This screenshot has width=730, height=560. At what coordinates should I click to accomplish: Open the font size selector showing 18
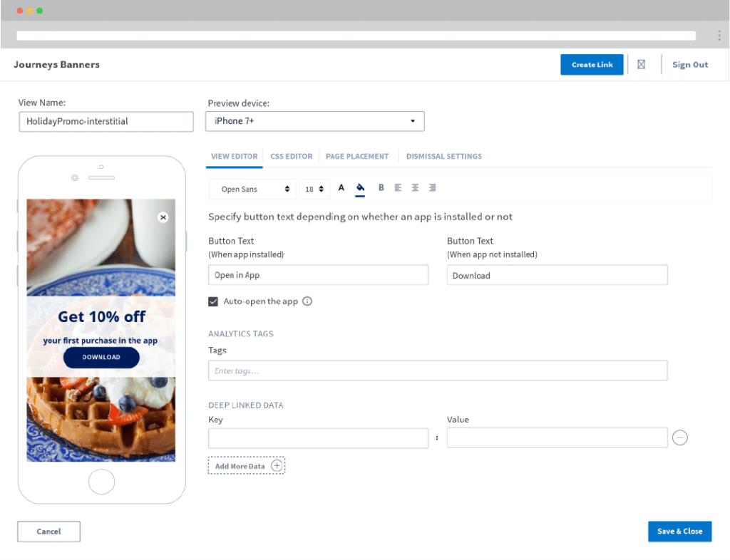click(314, 189)
